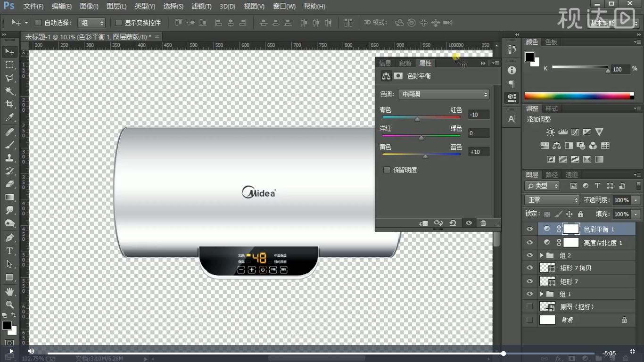Hide the 色彩平衡 1 layer
The image size is (644, 362).
(530, 229)
